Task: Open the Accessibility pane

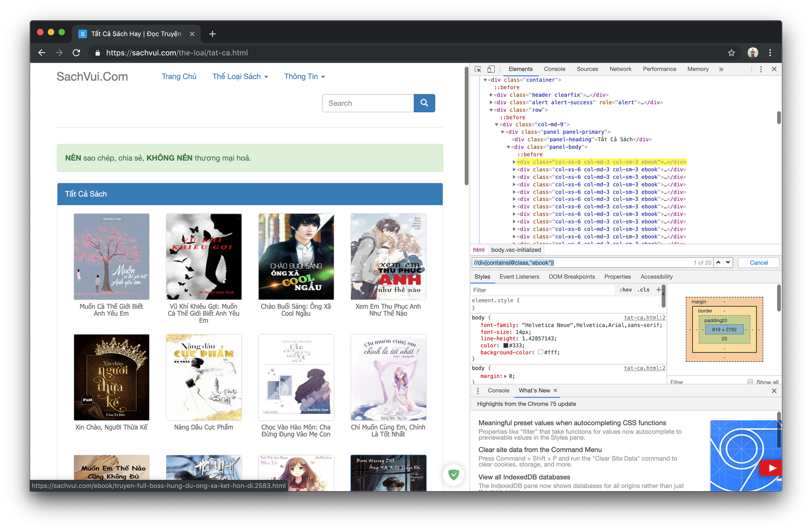Action: point(656,277)
